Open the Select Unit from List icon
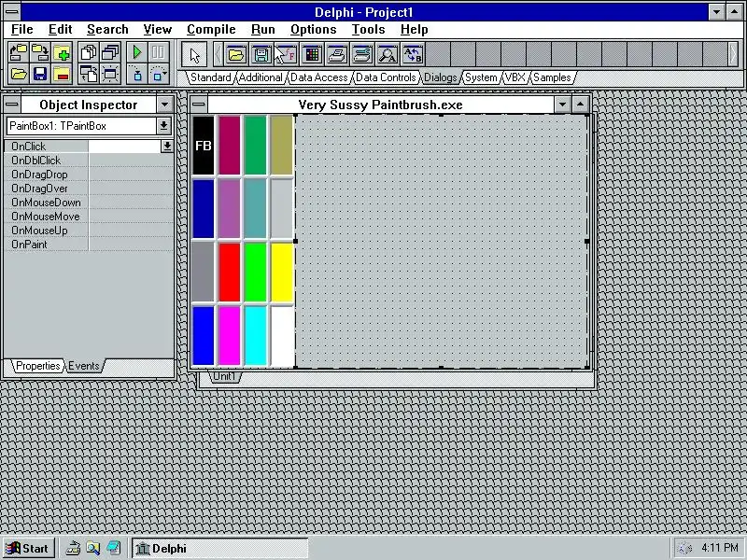The width and height of the screenshot is (747, 560). coord(89,52)
